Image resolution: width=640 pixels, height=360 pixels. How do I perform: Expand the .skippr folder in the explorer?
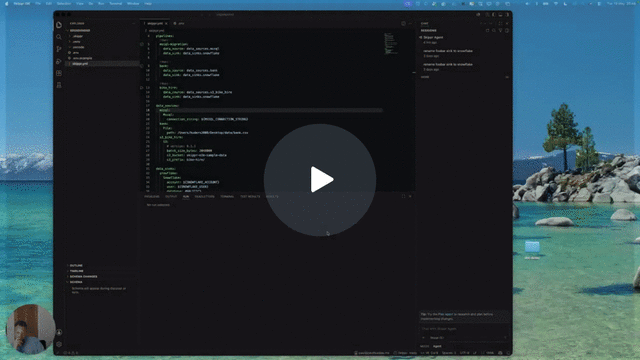[x=102, y=36]
